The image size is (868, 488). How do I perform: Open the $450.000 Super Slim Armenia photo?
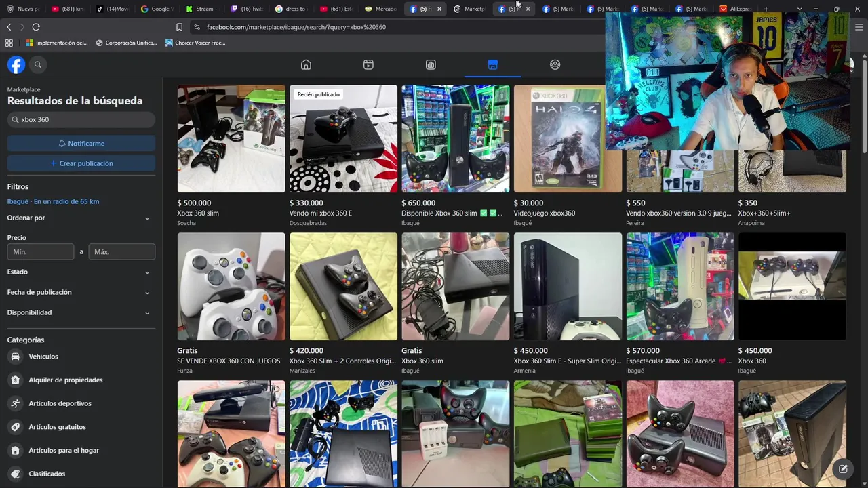(x=568, y=286)
